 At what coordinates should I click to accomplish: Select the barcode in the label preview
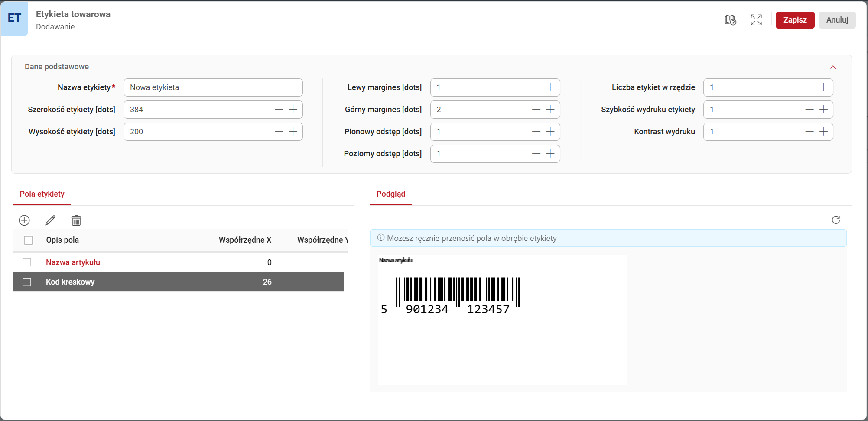[457, 290]
